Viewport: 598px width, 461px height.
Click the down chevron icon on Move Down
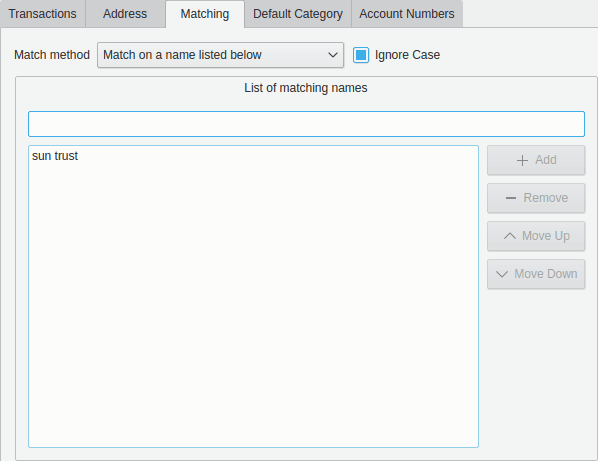502,274
